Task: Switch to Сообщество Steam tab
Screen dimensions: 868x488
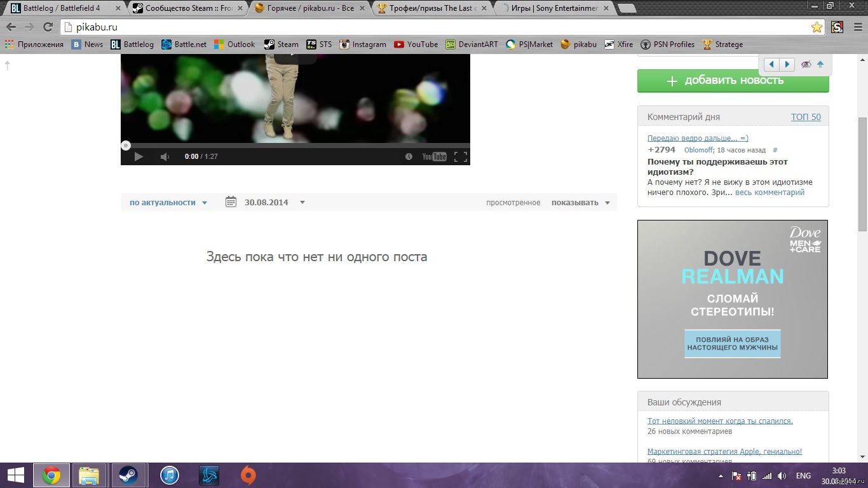Action: (187, 8)
